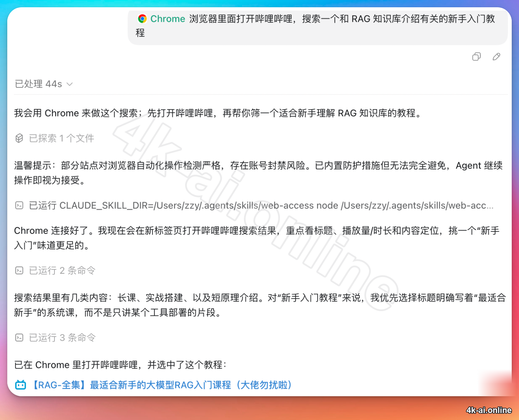This screenshot has height=420, width=519.
Task: Expand the '已处理 44s' processing details chevron
Action: (70, 84)
